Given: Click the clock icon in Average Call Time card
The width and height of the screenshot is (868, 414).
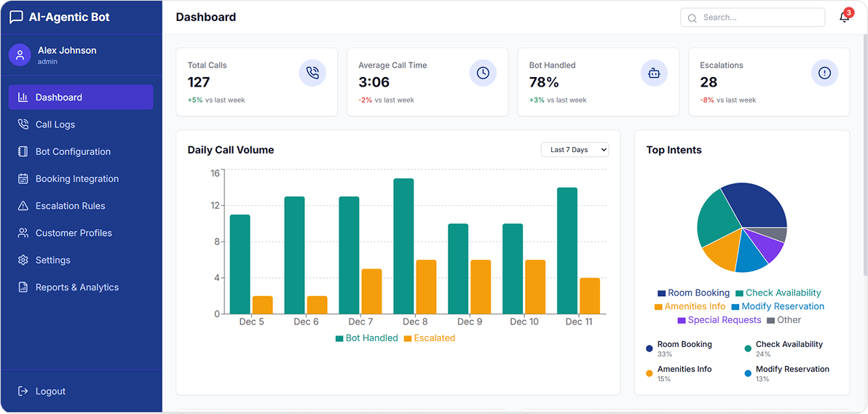Looking at the screenshot, I should [483, 73].
